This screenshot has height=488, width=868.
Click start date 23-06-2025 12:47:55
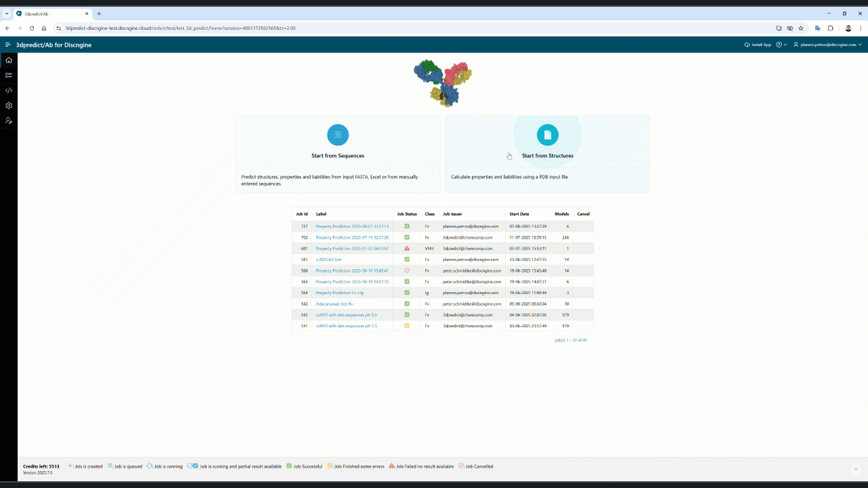[x=528, y=260]
